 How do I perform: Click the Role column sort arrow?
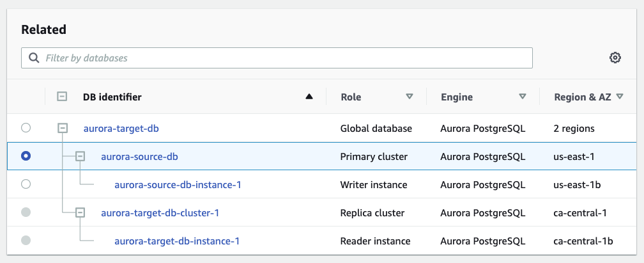(410, 97)
